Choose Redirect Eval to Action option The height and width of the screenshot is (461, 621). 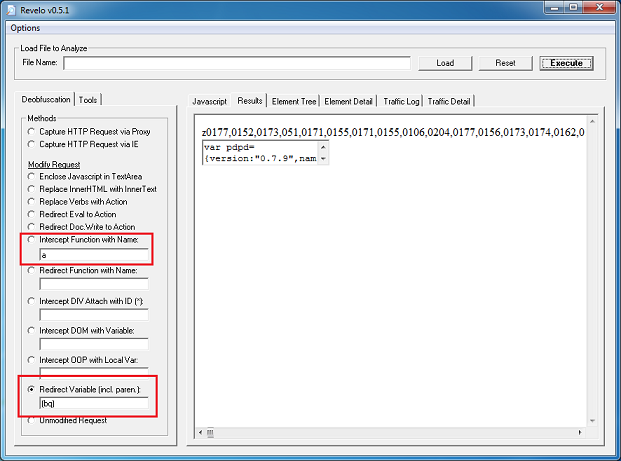[32, 215]
